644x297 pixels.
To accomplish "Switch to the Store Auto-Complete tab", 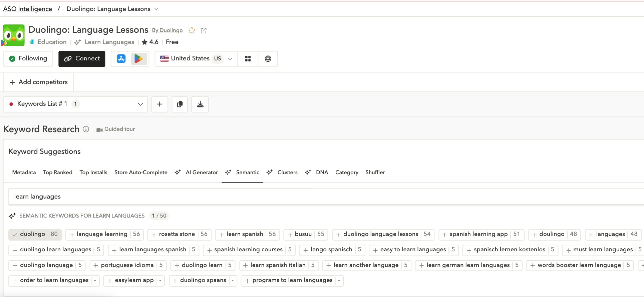I will tap(141, 172).
